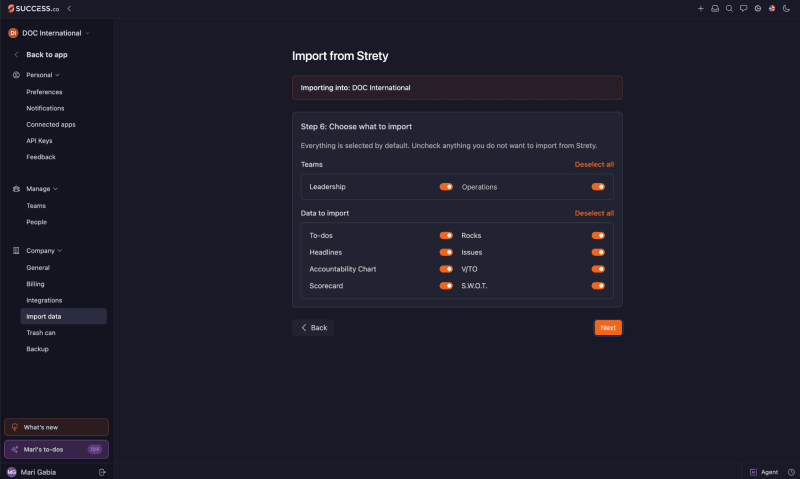
Task: Open Company General settings
Action: tap(38, 267)
